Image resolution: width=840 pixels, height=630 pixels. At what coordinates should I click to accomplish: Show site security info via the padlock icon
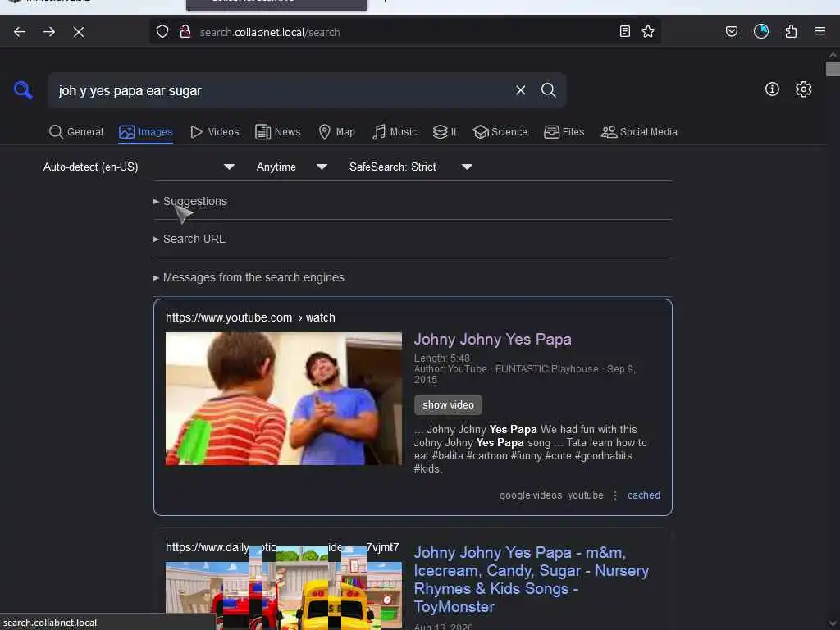click(185, 32)
